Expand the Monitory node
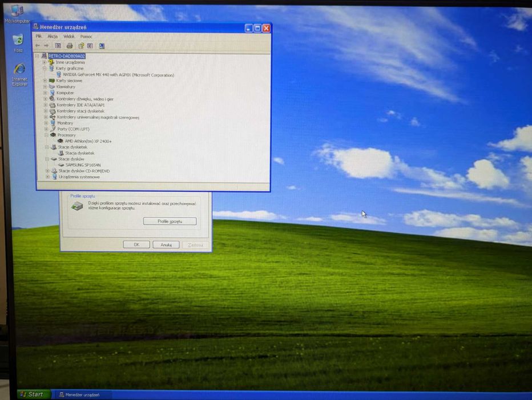 point(46,123)
